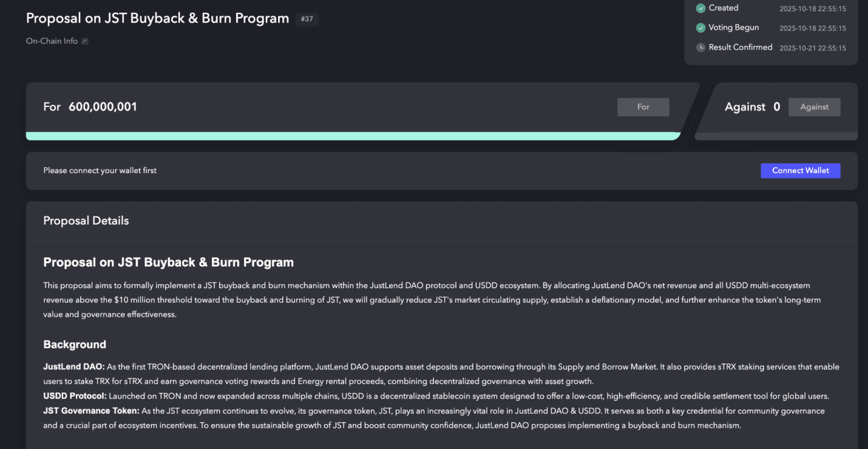Open the On-Chain Info link
Screen dimensions: 868x449
point(52,41)
